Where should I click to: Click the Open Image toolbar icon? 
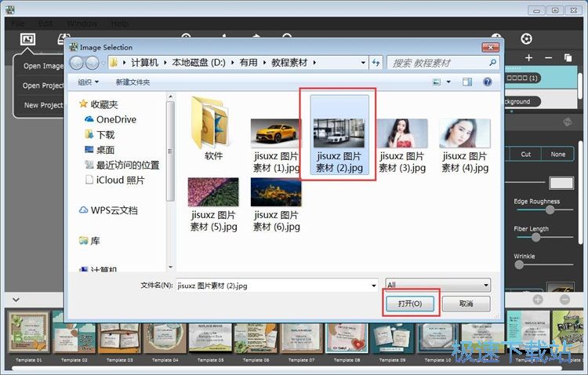[27, 38]
